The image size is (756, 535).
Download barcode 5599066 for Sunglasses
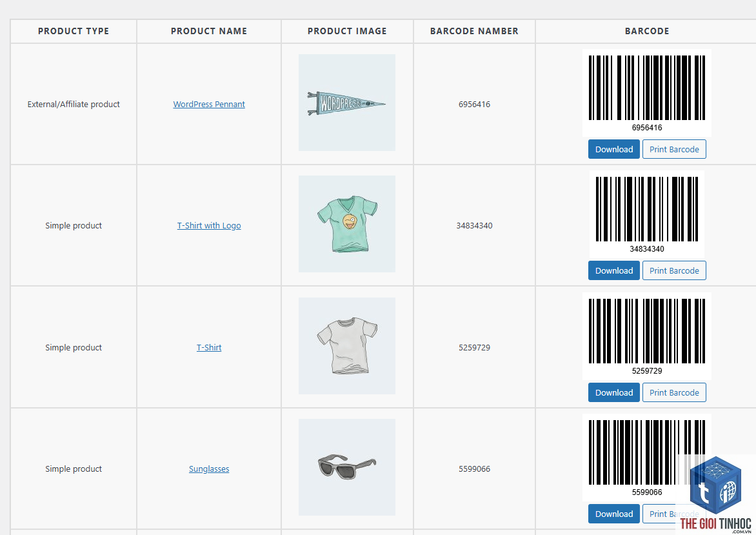pos(614,514)
